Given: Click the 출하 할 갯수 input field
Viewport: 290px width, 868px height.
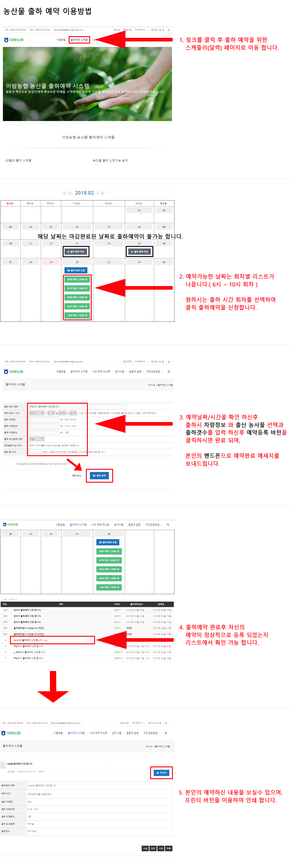Looking at the screenshot, I should pyautogui.click(x=35, y=452).
